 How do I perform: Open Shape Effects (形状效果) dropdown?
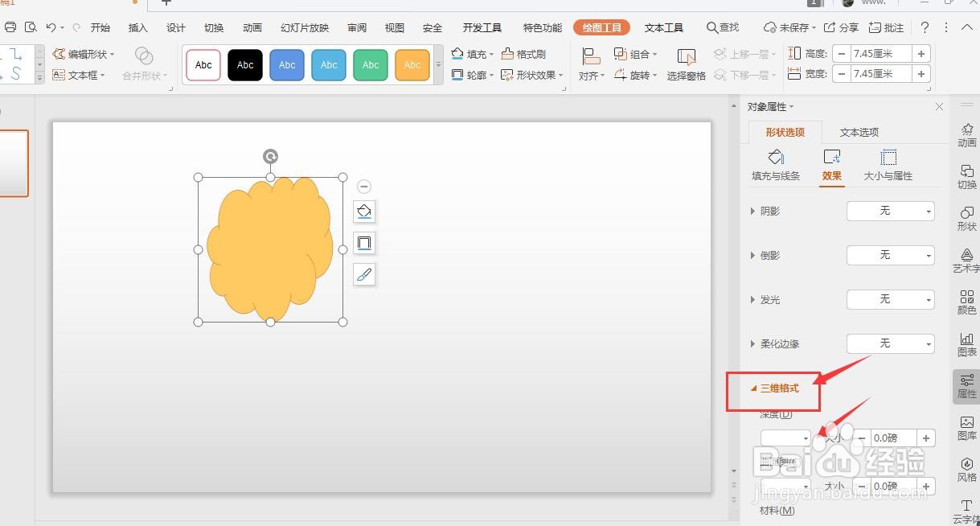click(531, 75)
